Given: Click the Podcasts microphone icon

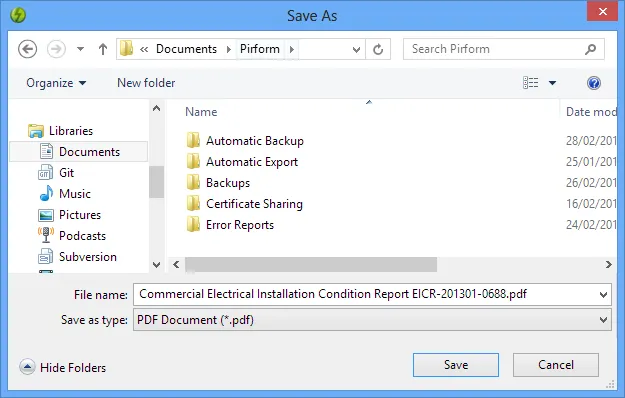Looking at the screenshot, I should 46,235.
